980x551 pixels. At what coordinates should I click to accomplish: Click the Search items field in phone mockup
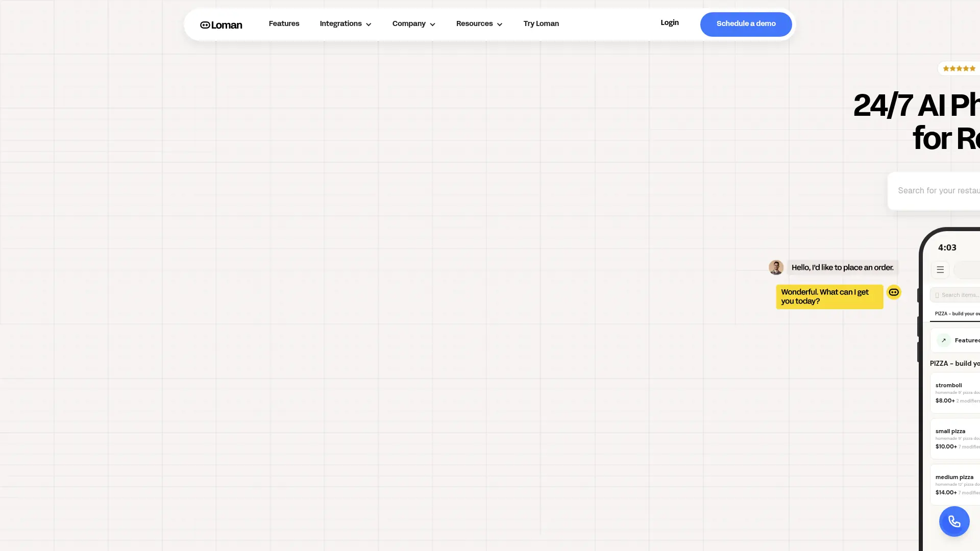point(955,295)
